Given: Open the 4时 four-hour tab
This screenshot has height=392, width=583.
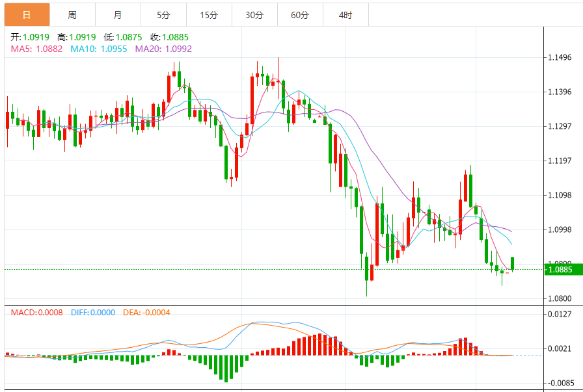Looking at the screenshot, I should point(346,15).
